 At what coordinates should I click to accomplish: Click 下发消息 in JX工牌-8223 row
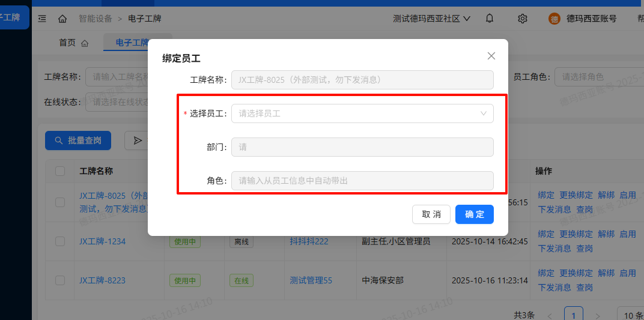(554, 287)
